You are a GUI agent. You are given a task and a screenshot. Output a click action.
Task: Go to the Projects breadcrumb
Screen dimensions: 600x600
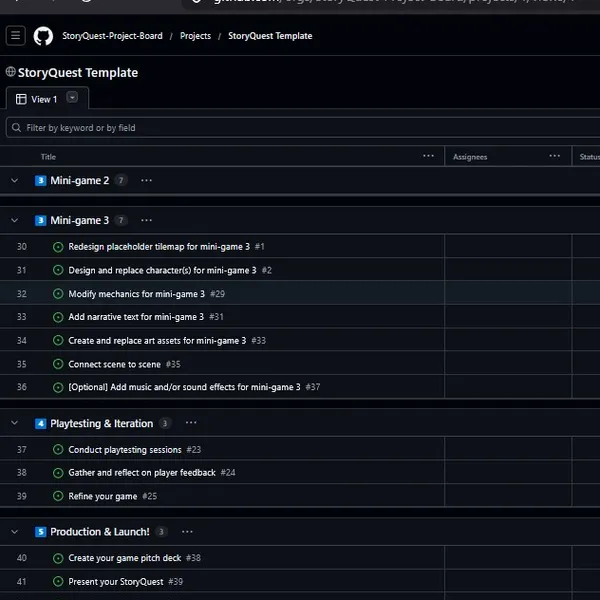tap(195, 36)
